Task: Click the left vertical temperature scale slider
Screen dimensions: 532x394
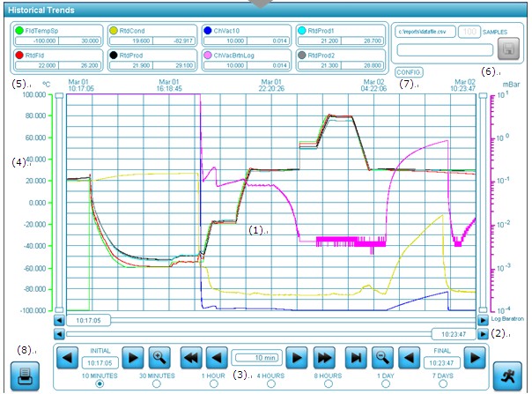Action: pos(59,203)
